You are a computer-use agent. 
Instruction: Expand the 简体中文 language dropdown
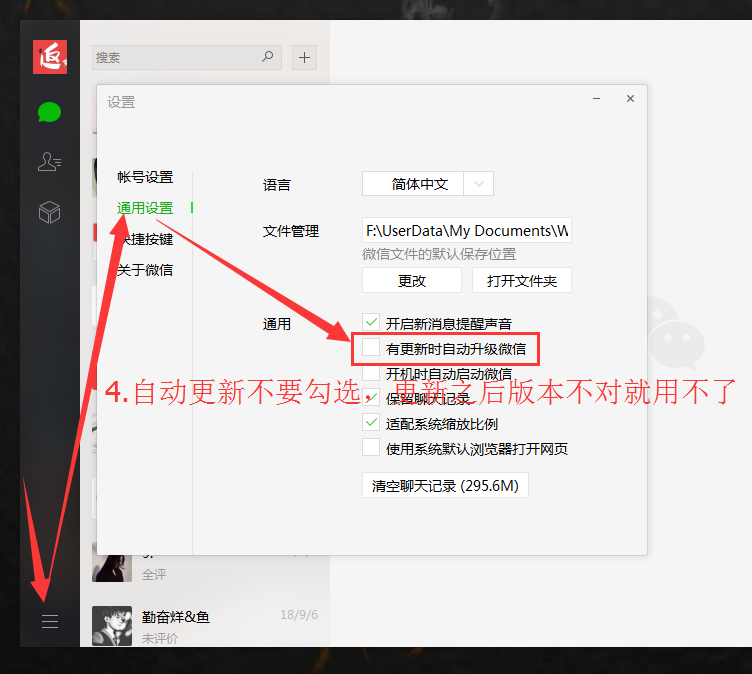pos(480,184)
